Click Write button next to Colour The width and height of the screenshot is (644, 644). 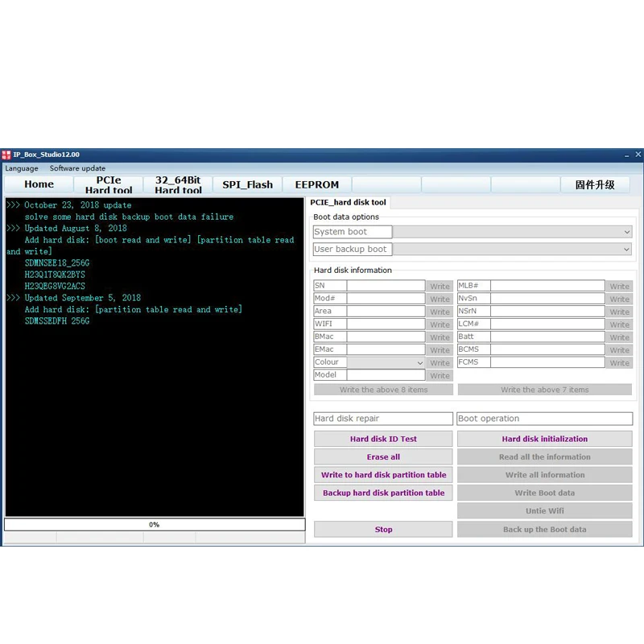click(x=440, y=363)
